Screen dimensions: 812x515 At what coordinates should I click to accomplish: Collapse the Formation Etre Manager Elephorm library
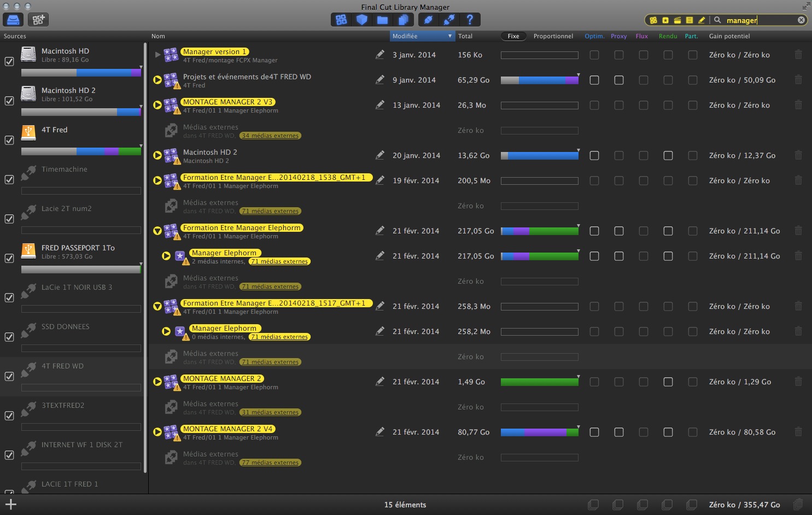[x=157, y=231]
